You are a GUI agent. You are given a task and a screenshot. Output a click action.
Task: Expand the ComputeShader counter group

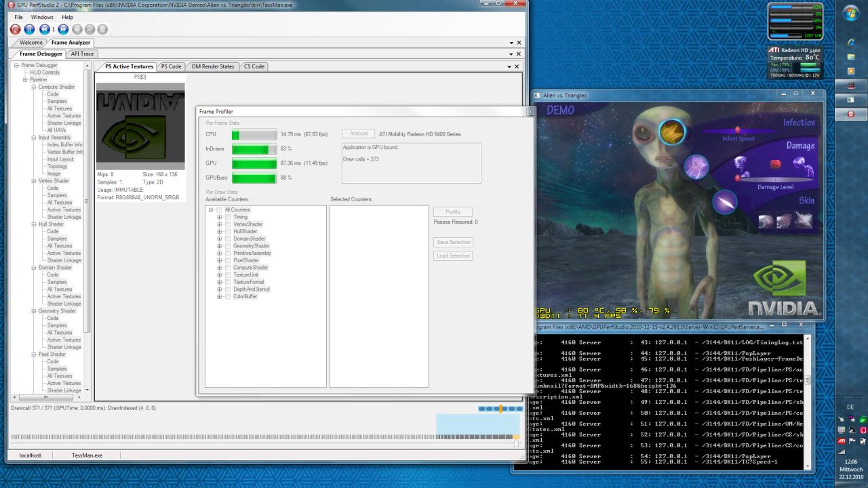(220, 268)
